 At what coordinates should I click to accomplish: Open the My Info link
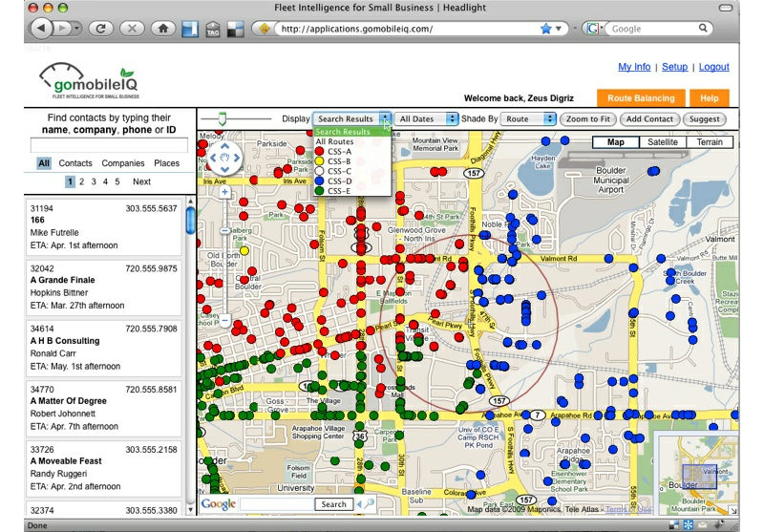pos(634,67)
